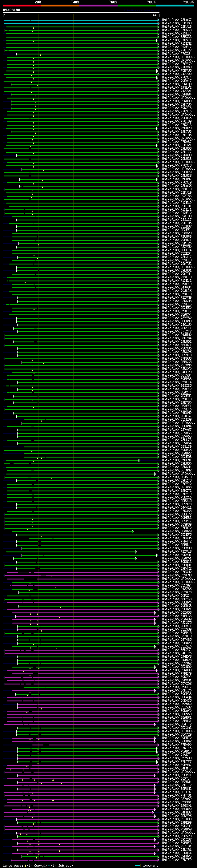
Task: Click the UniRef100_B8ABZ9 label
Action: (x=177, y=531)
